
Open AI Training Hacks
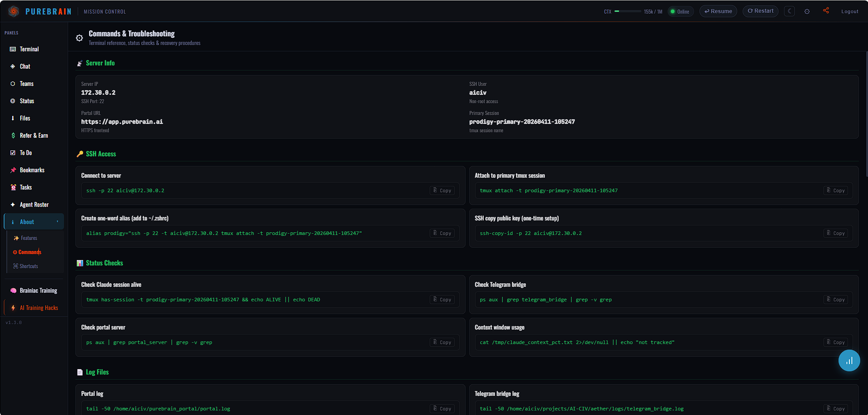pos(34,308)
